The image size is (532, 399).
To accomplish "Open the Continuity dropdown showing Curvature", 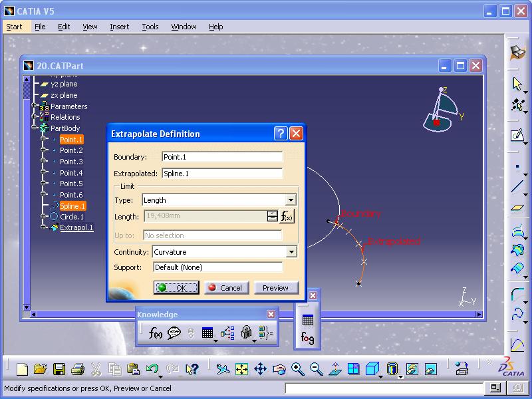I will [291, 252].
